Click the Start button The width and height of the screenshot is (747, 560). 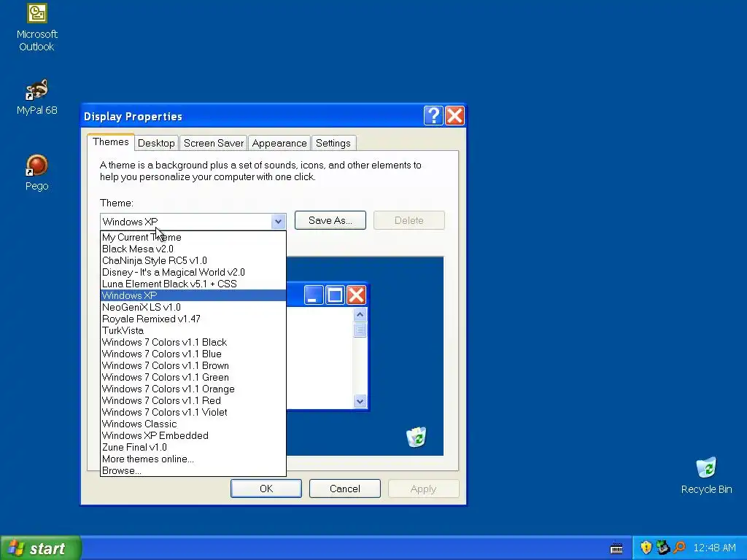coord(41,548)
